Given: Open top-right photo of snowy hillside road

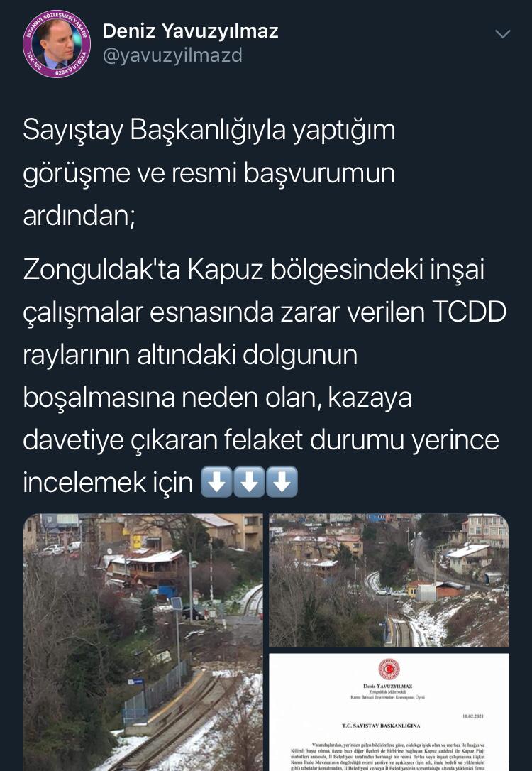Looking at the screenshot, I should pyautogui.click(x=389, y=580).
